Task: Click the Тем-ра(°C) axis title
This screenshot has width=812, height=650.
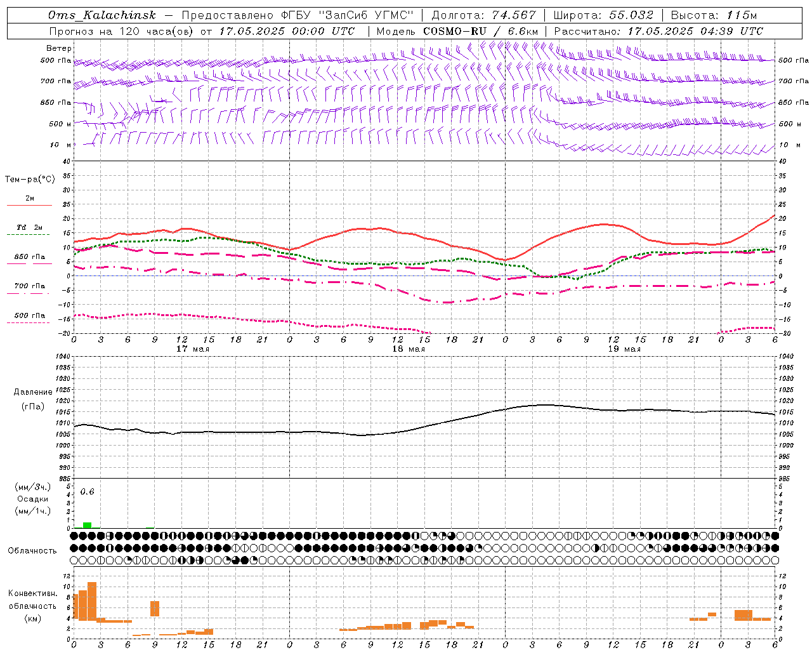Action: point(30,180)
